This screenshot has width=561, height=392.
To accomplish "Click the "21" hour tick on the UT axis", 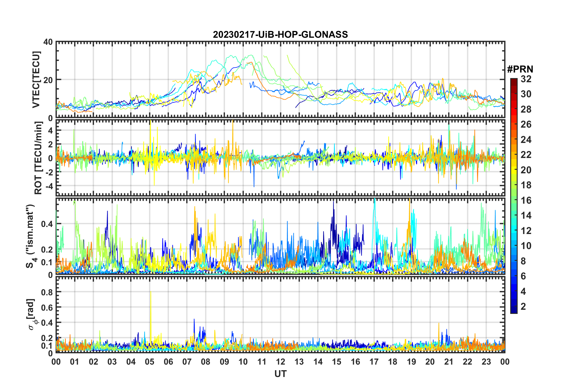I will tap(449, 362).
